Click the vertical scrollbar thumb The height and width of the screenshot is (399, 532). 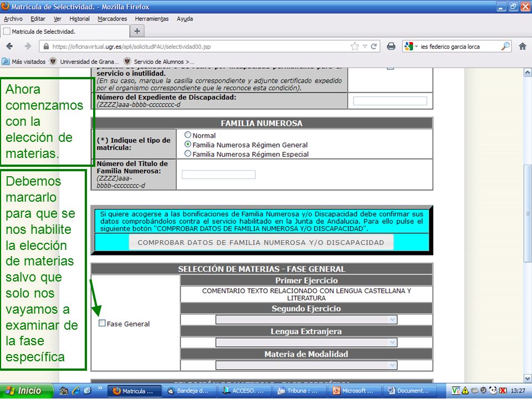(528, 213)
